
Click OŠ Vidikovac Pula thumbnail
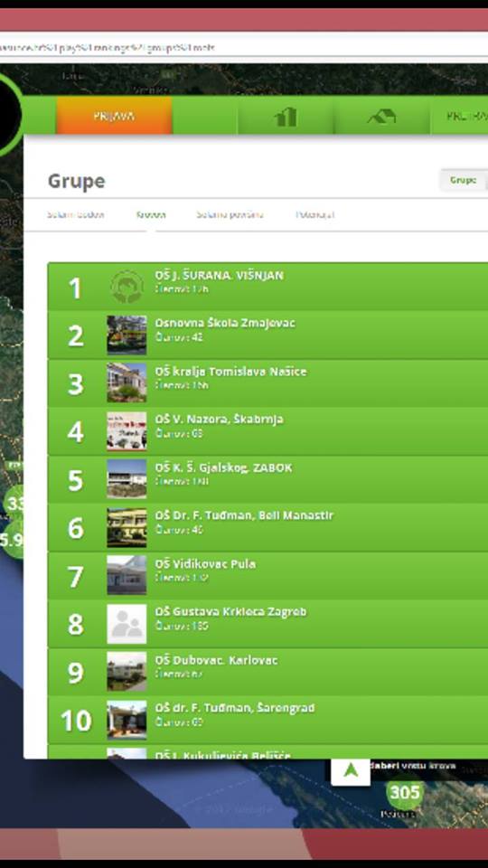[127, 576]
